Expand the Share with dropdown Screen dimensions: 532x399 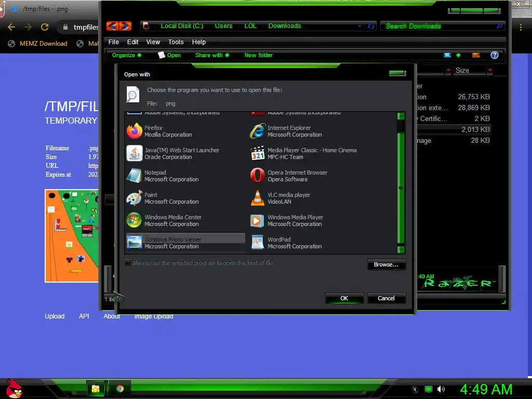(212, 55)
